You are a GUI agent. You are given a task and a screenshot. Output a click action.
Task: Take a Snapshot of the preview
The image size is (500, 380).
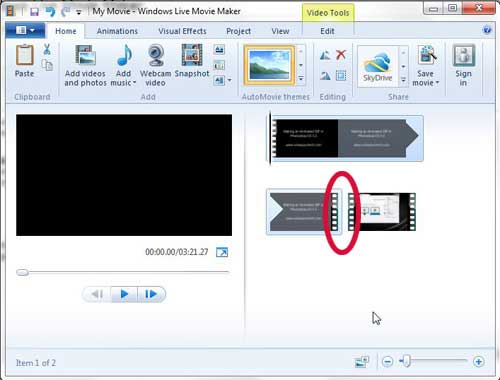coord(192,55)
